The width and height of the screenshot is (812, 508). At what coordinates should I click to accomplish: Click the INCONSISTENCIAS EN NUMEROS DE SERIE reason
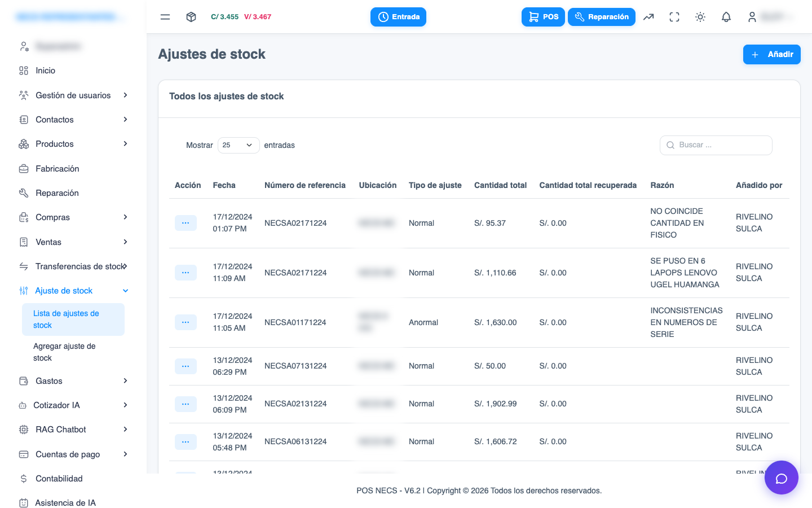(x=686, y=322)
